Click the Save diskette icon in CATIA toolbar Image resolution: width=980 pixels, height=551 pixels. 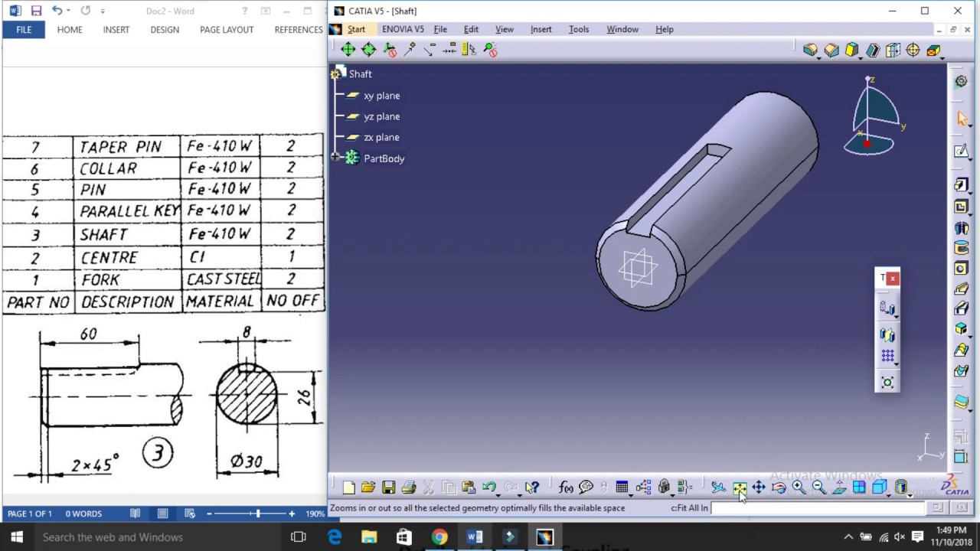point(388,487)
